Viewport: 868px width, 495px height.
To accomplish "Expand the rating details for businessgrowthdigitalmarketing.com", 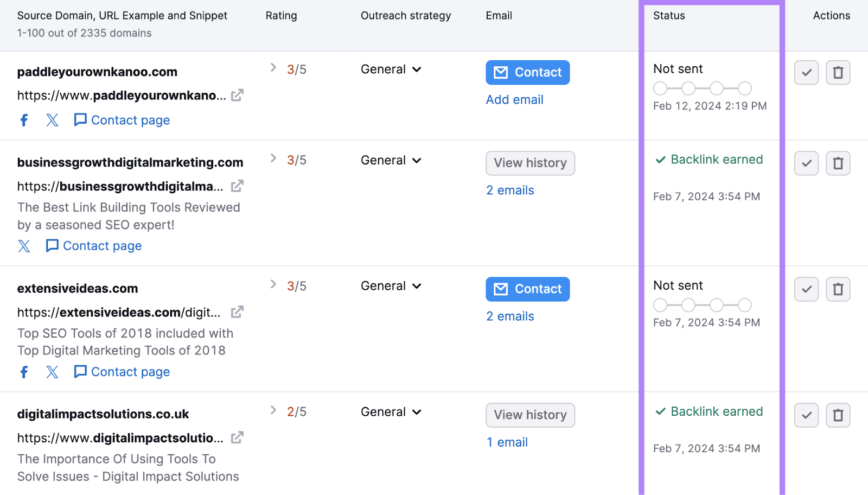I will tap(273, 158).
